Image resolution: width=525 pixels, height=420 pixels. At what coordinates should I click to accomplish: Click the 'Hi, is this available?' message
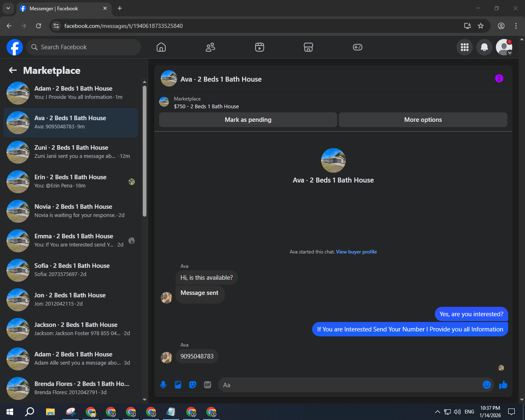[207, 278]
